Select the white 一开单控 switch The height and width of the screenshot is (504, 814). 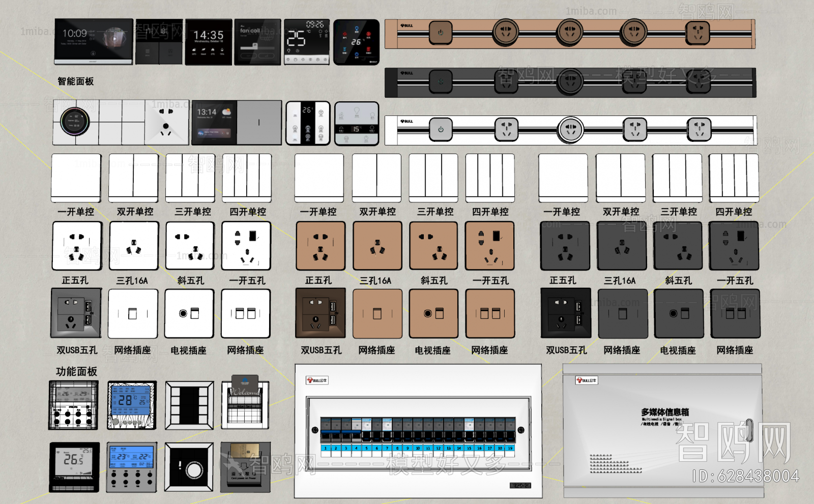(76, 178)
